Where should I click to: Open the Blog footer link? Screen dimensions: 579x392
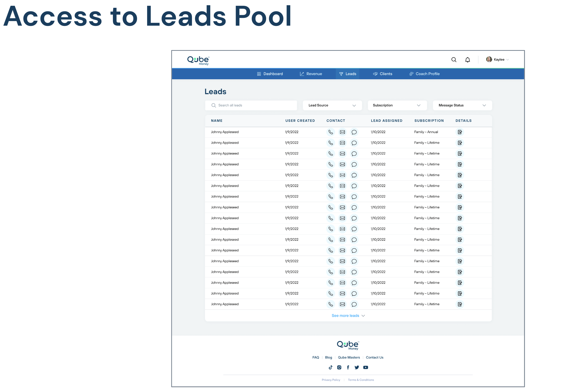(x=328, y=358)
